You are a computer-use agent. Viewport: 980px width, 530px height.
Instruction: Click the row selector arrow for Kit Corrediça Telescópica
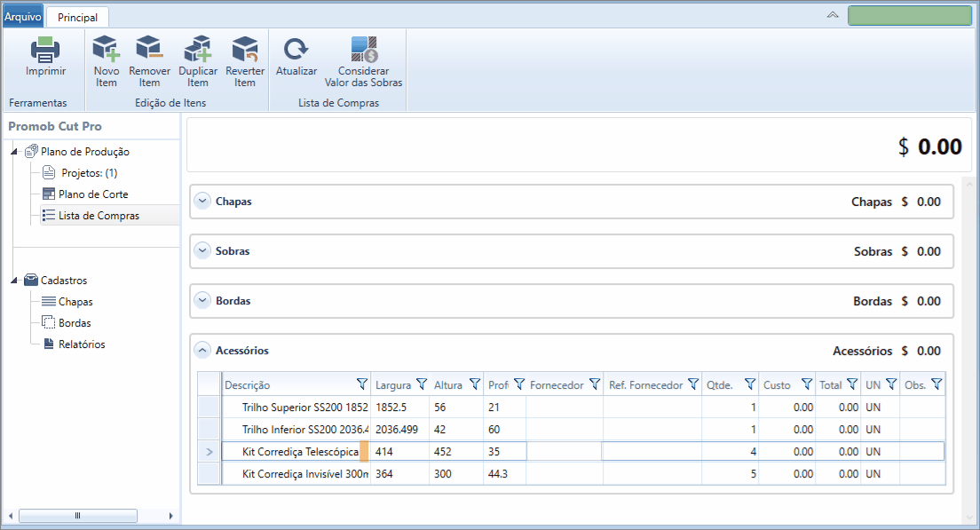(x=209, y=451)
